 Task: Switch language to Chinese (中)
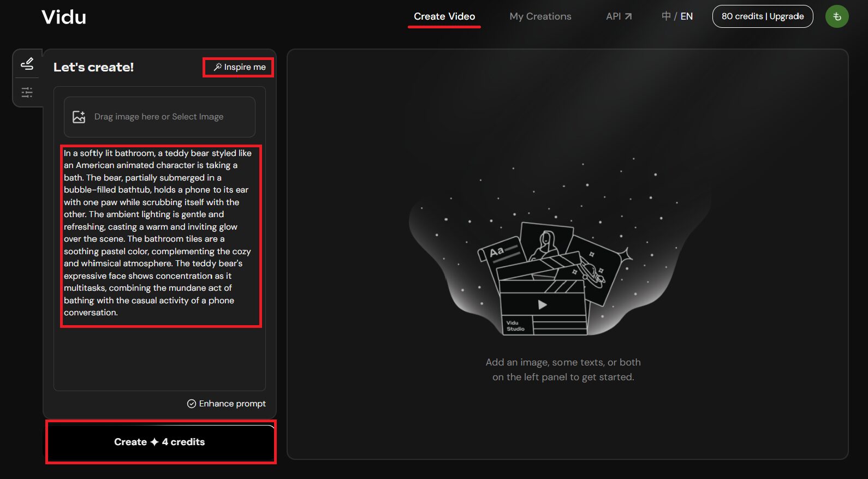tap(666, 16)
